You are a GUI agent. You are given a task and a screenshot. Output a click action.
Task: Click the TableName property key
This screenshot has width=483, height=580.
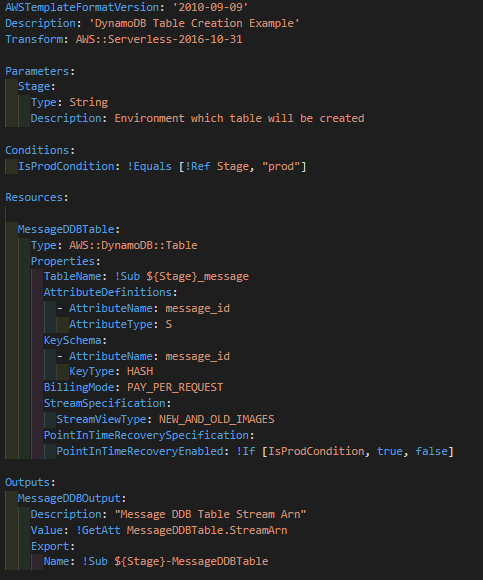click(x=72, y=276)
